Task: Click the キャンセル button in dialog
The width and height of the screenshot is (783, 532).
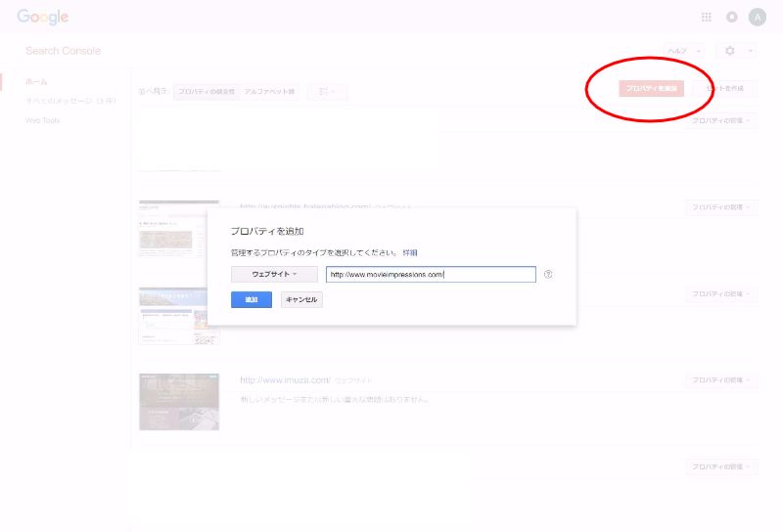Action: tap(301, 299)
